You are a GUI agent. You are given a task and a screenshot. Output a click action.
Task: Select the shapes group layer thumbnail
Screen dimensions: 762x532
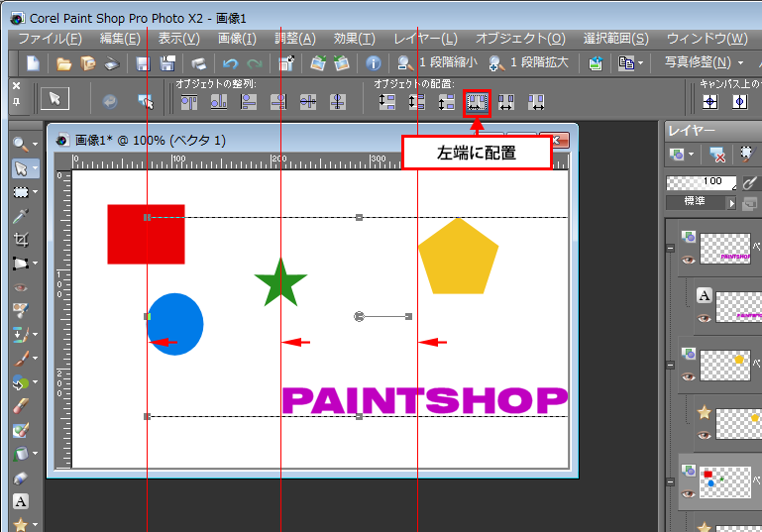point(725,481)
